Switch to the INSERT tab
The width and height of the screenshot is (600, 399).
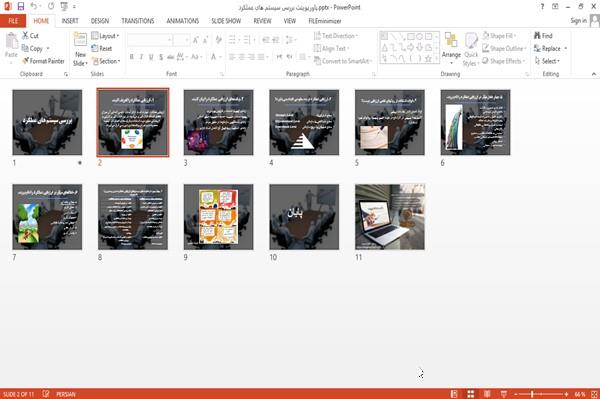pos(70,21)
